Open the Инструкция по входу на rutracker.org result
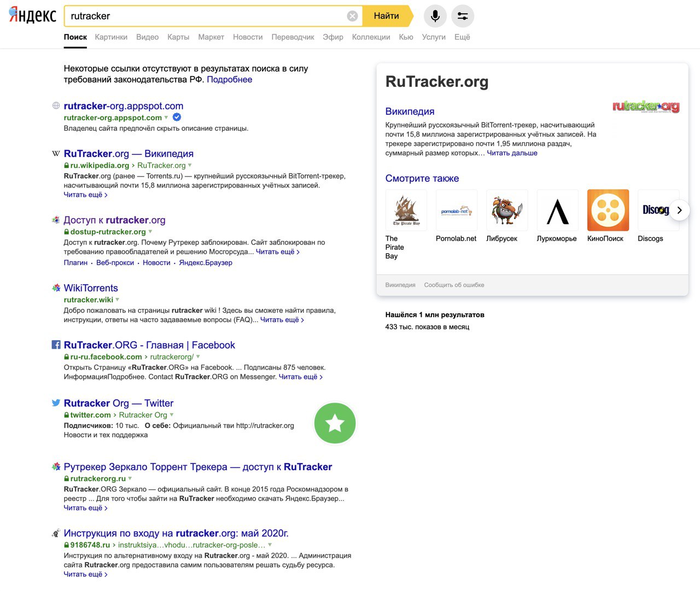Viewport: 700px width, 591px height. (x=176, y=533)
